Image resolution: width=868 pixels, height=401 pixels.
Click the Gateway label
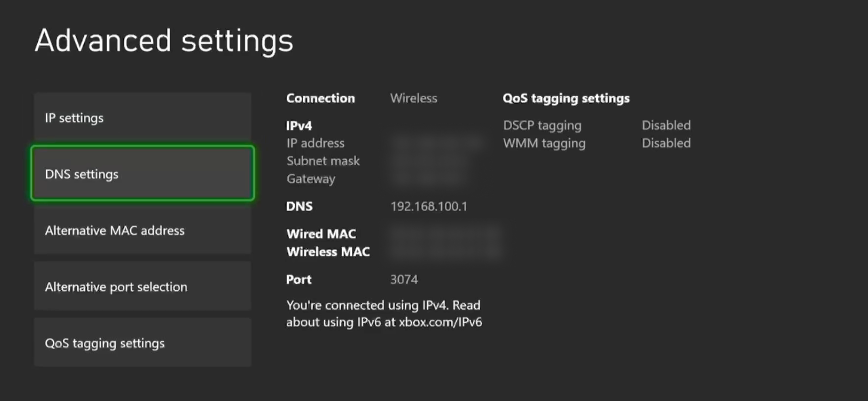311,179
